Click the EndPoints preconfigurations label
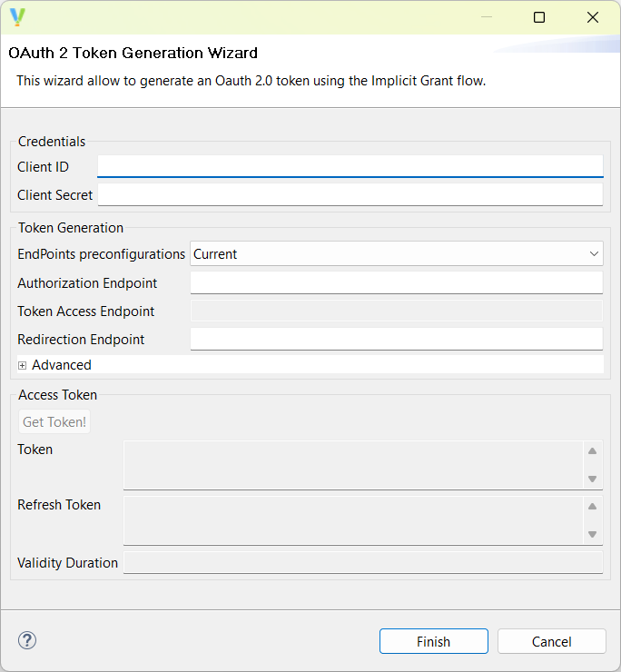Image resolution: width=621 pixels, height=672 pixels. pyautogui.click(x=101, y=254)
